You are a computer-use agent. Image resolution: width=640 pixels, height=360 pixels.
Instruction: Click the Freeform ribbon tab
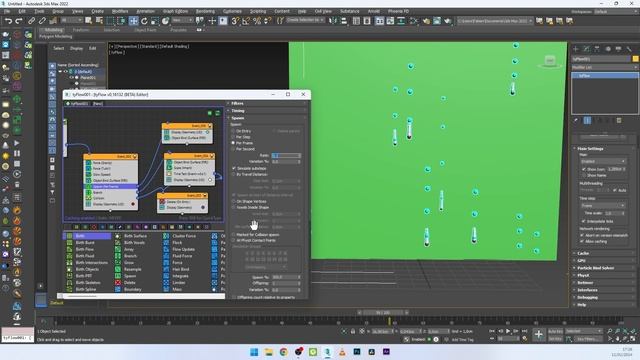tap(81, 30)
